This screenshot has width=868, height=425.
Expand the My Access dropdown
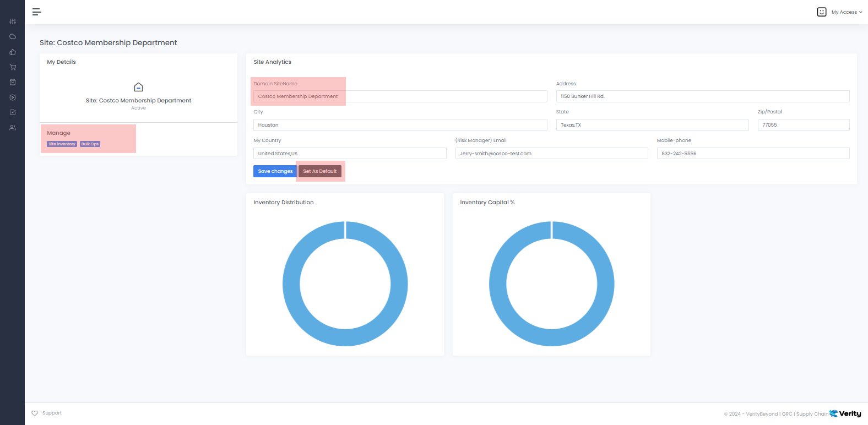(847, 12)
